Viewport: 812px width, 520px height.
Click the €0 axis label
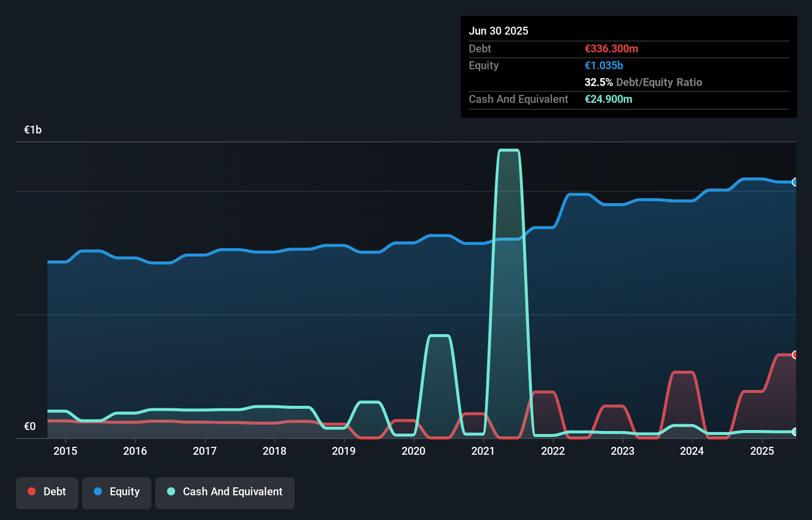point(30,426)
